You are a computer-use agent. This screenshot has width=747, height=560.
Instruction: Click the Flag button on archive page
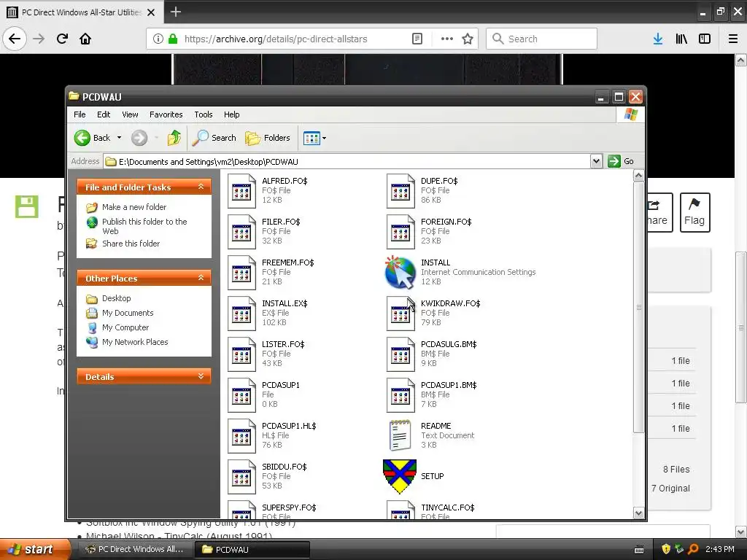coord(694,212)
